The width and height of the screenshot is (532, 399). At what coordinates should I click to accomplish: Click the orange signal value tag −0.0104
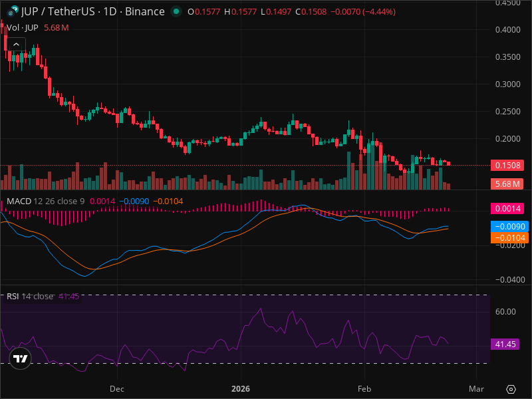(x=509, y=237)
